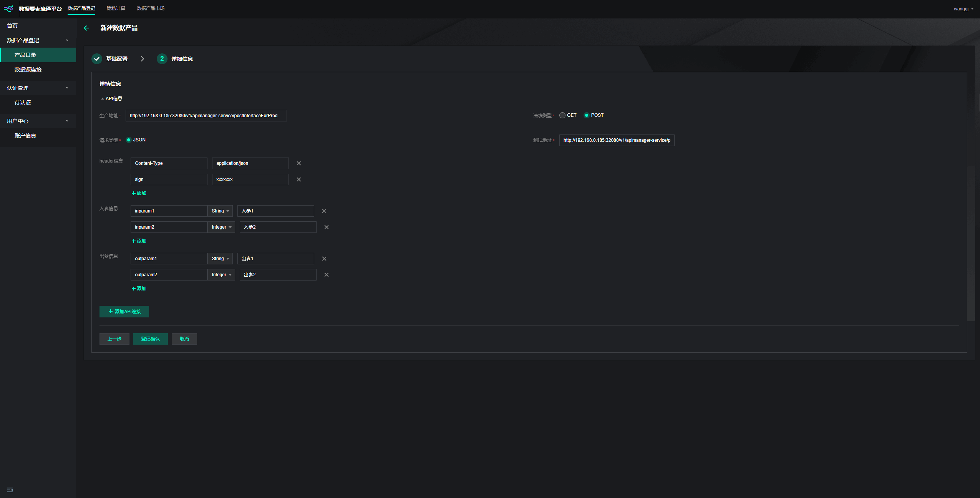Select the GET request type
The height and width of the screenshot is (498, 980).
[x=562, y=115]
